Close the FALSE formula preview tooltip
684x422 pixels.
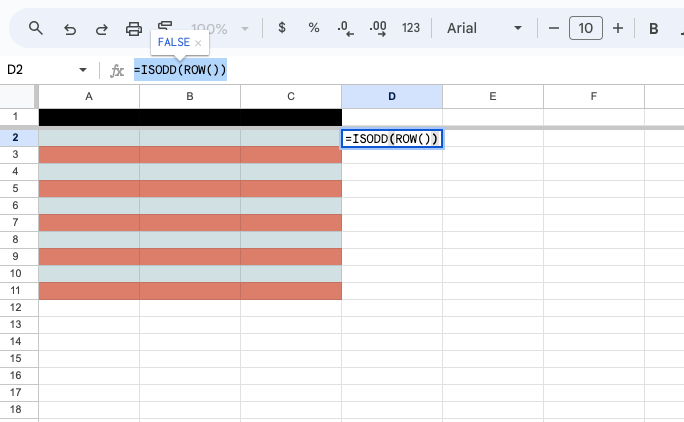pos(198,43)
